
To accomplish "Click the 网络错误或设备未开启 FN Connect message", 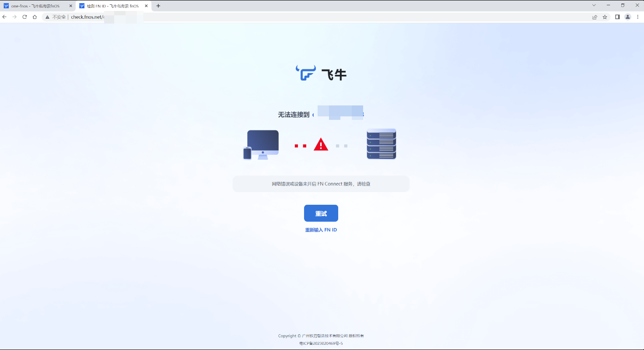I will click(321, 184).
